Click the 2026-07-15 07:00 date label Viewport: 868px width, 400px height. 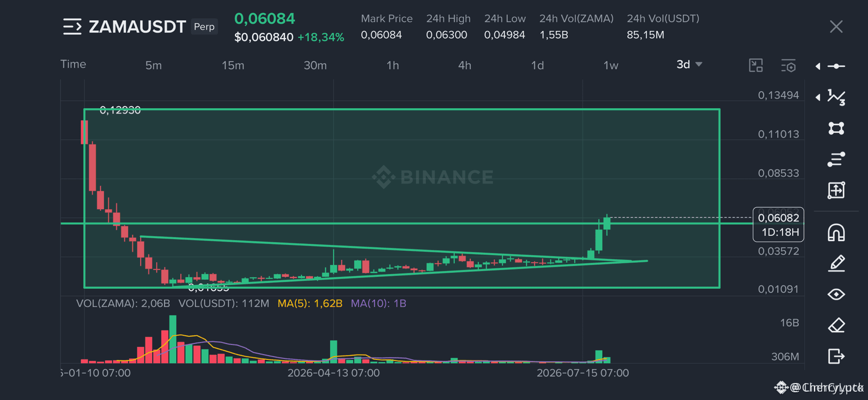click(x=583, y=373)
